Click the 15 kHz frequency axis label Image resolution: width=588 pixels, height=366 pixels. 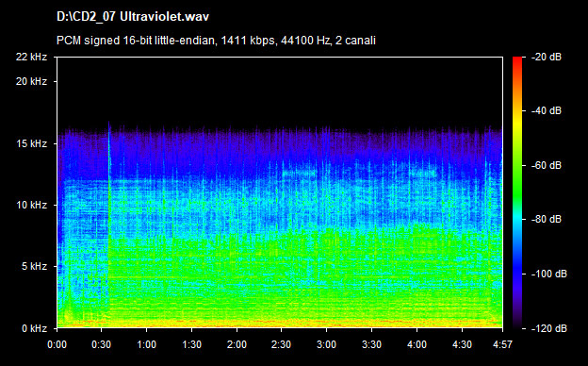pos(31,143)
